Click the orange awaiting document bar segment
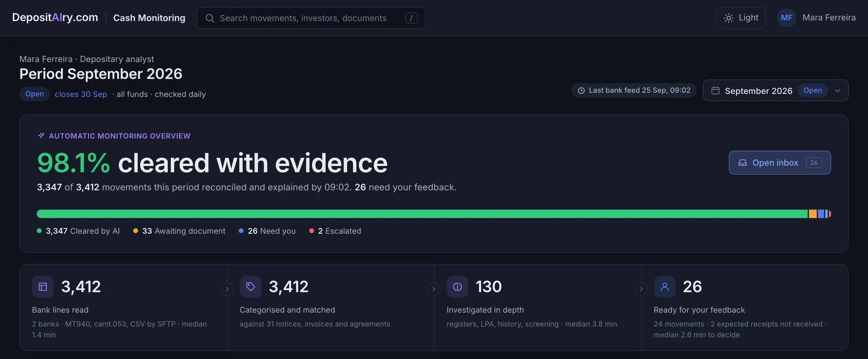 [813, 214]
